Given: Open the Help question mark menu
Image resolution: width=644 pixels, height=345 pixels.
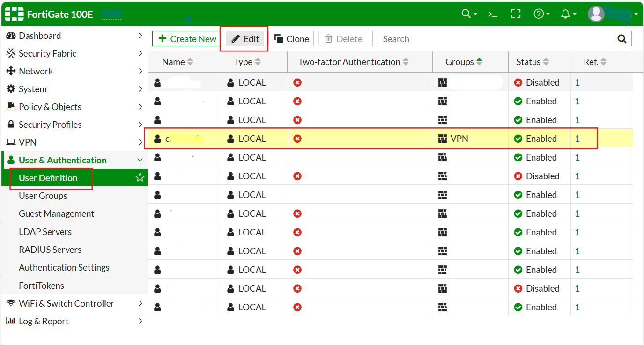Looking at the screenshot, I should tap(542, 14).
